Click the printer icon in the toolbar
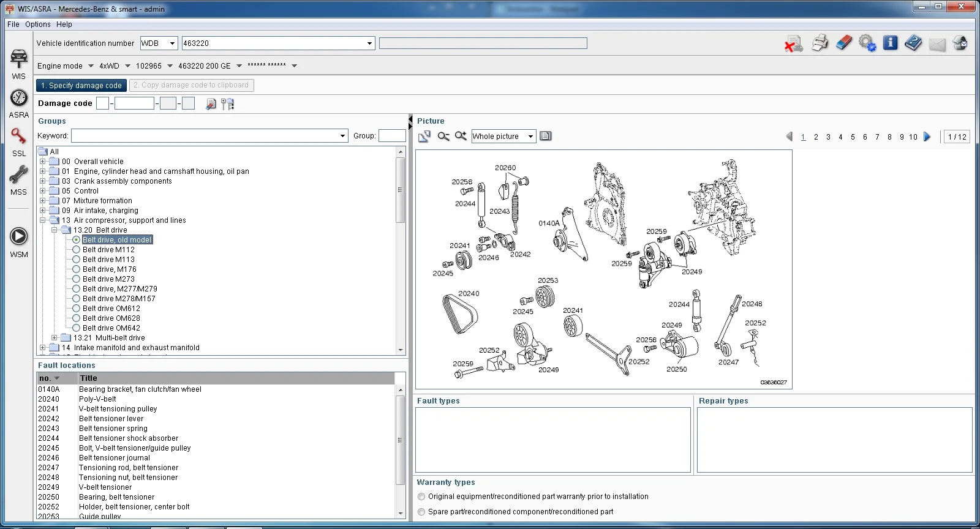Image resolution: width=980 pixels, height=529 pixels. pyautogui.click(x=820, y=43)
